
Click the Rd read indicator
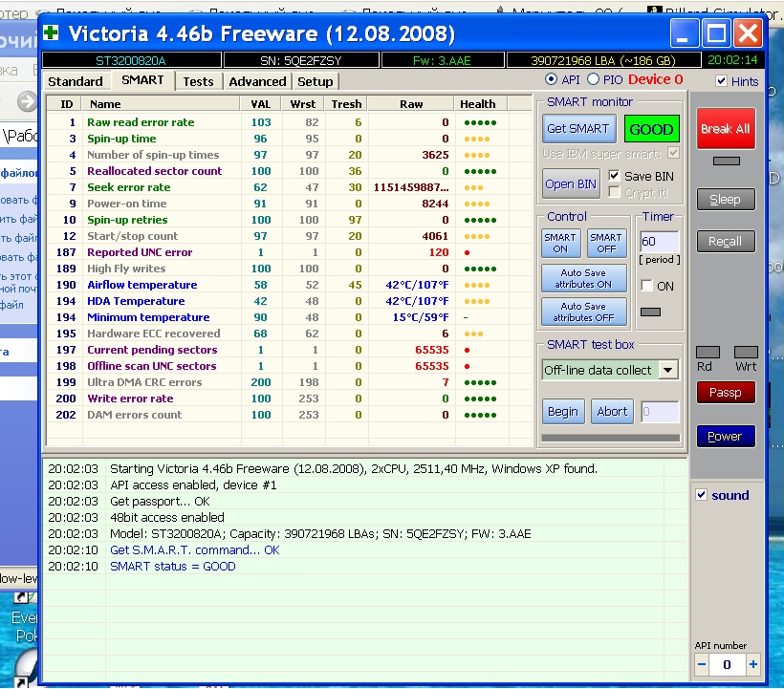pyautogui.click(x=707, y=353)
